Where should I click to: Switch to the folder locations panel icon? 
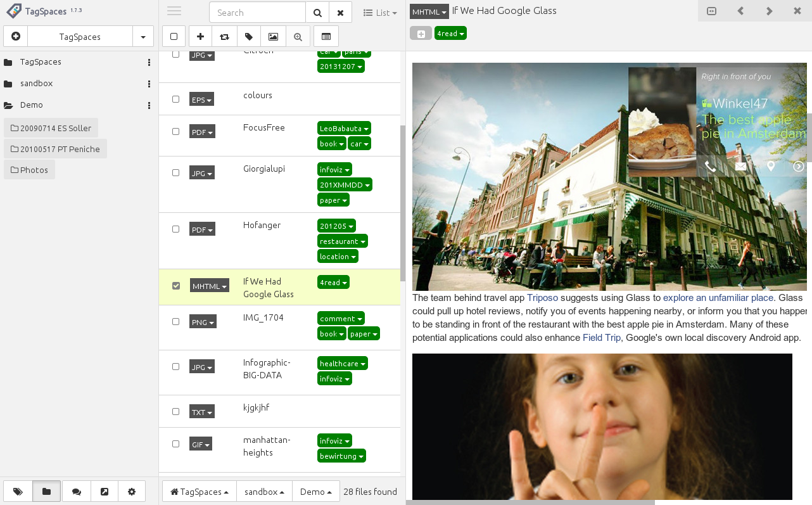pyautogui.click(x=46, y=491)
